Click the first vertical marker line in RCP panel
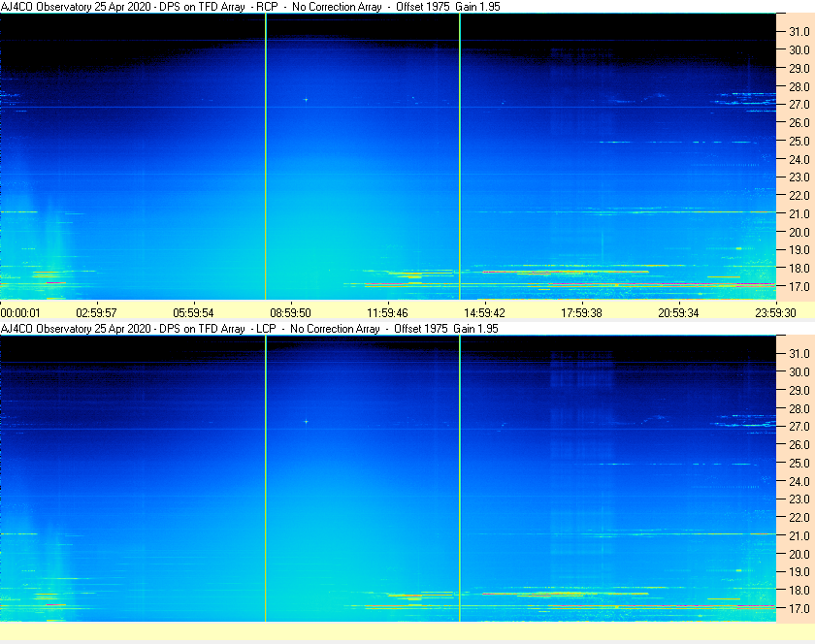 coord(266,156)
